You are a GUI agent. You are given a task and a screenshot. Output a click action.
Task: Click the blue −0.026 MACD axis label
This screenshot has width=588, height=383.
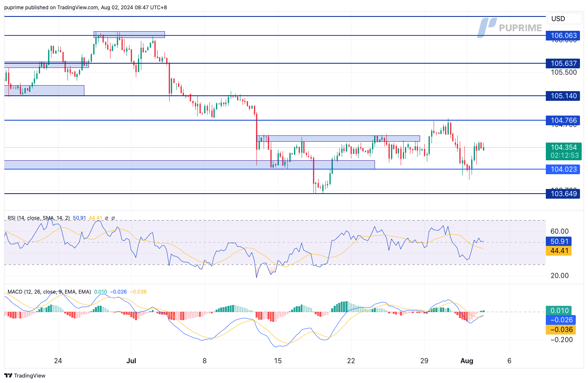561,320
